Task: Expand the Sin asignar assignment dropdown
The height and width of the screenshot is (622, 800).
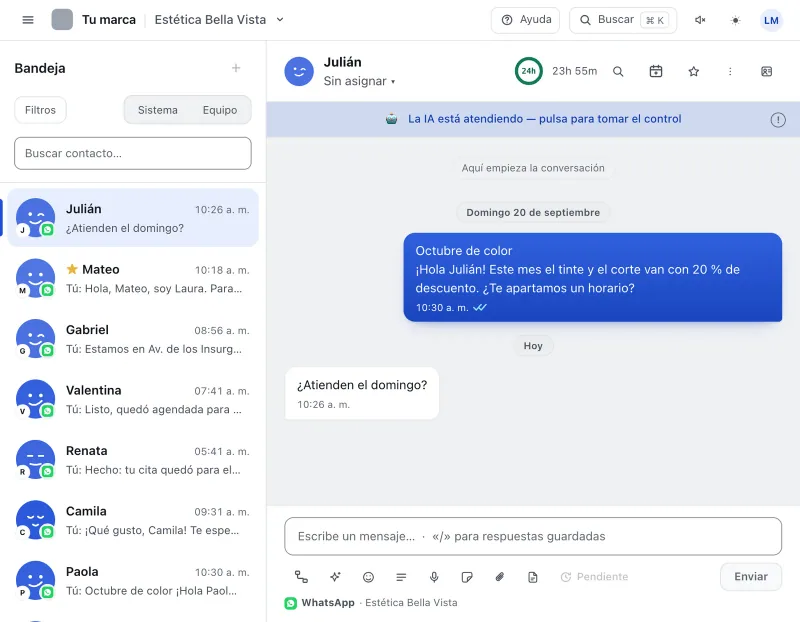Action: coord(359,81)
